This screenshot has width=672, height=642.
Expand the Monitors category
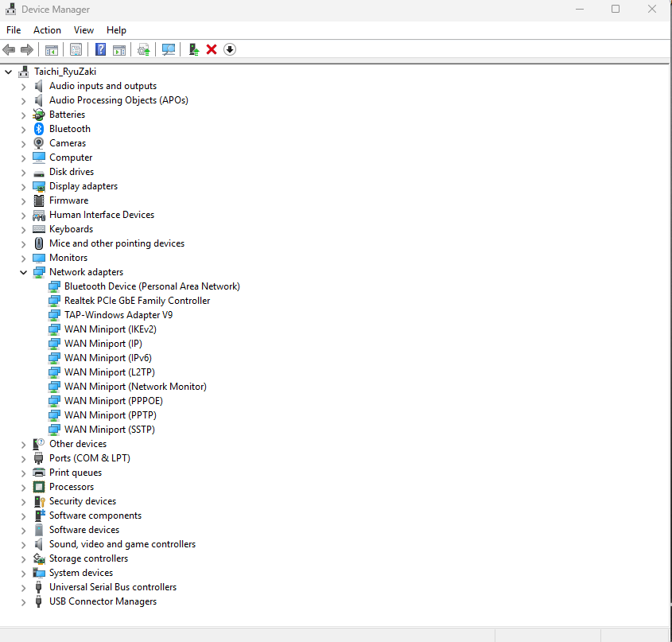click(x=23, y=259)
